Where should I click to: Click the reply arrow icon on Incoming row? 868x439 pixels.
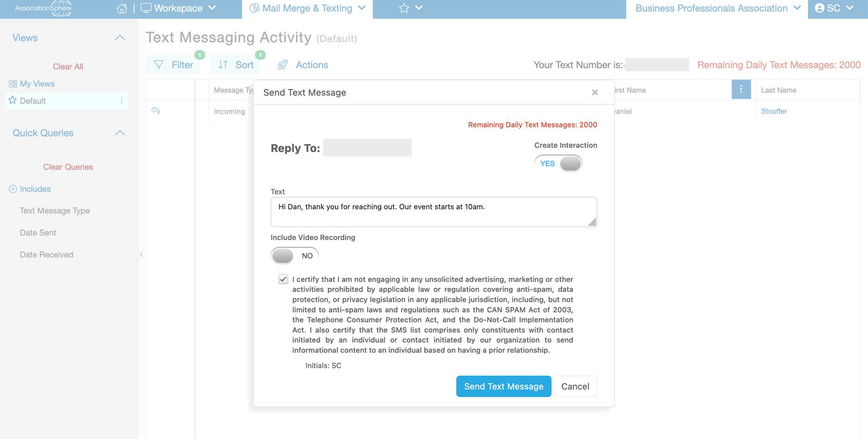click(156, 111)
